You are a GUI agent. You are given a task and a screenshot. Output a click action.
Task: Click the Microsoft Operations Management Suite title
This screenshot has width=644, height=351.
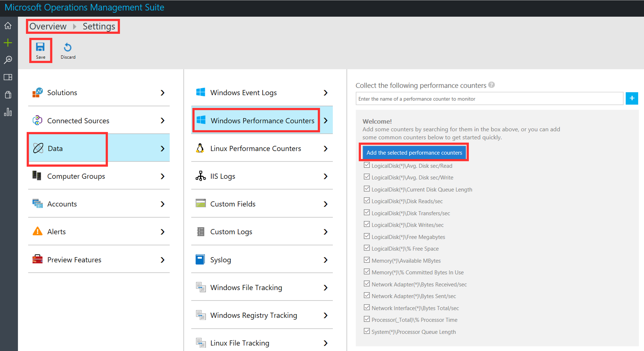tap(85, 7)
